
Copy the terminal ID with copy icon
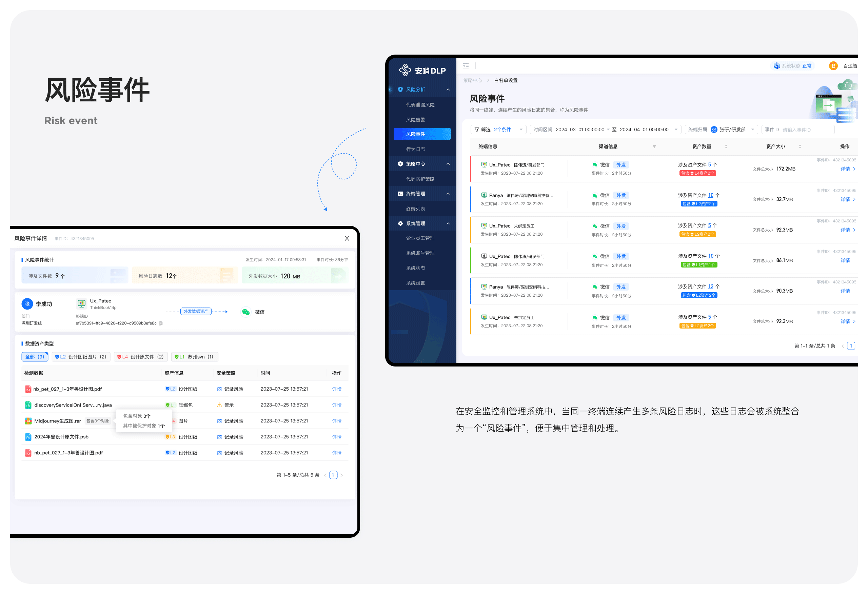[161, 323]
